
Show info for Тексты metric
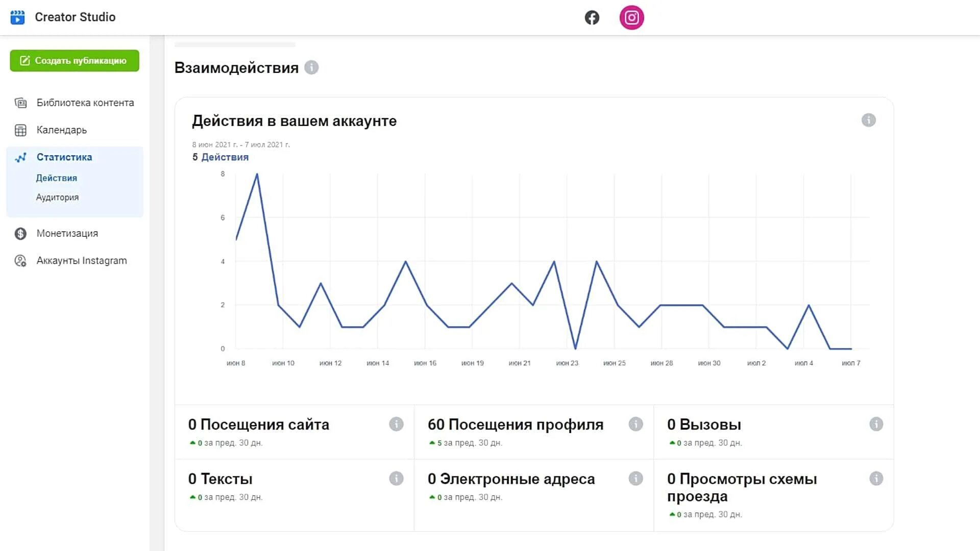396,479
